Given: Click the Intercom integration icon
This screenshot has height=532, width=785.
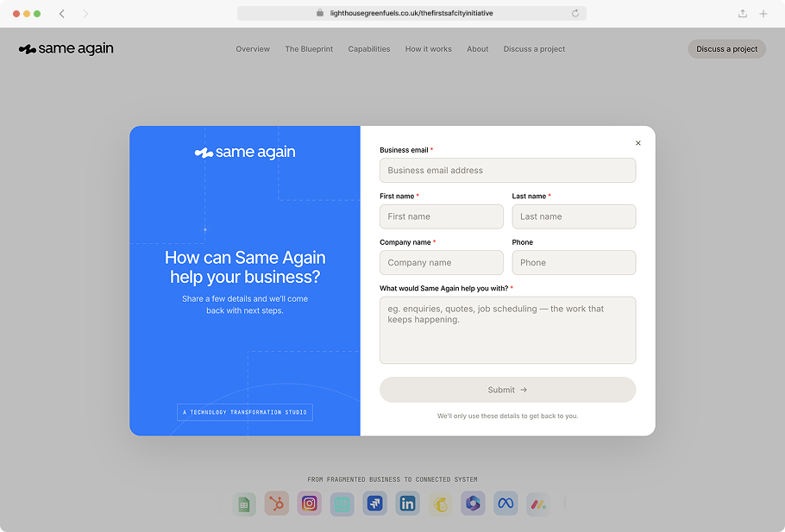Looking at the screenshot, I should click(x=342, y=504).
